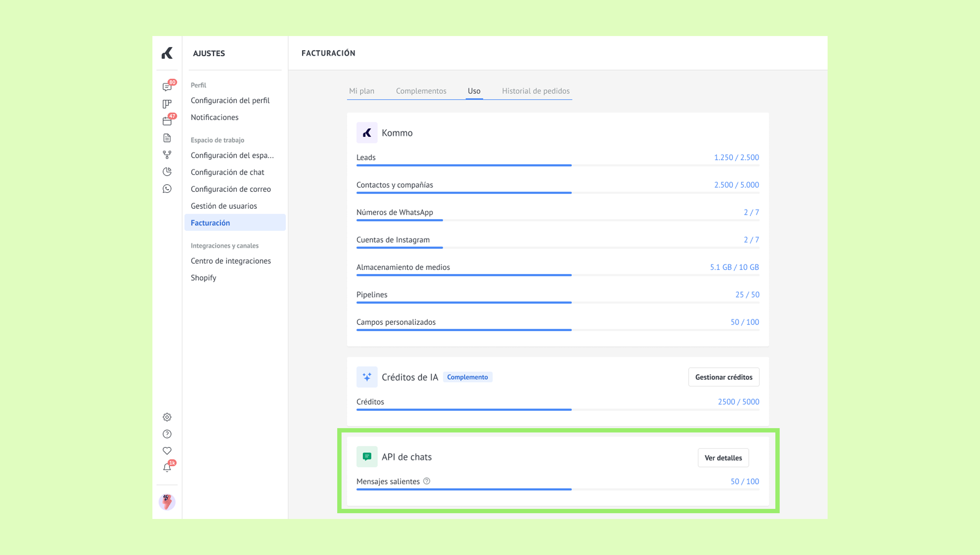Open the analytics pie chart icon
Viewport: 980px width, 555px height.
(x=167, y=172)
